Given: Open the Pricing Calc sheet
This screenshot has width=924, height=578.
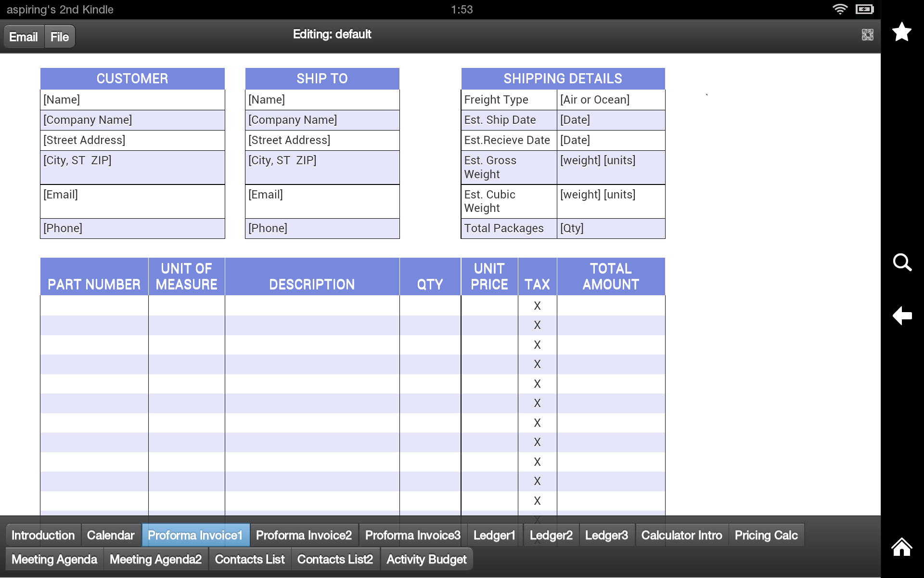Looking at the screenshot, I should coord(766,535).
